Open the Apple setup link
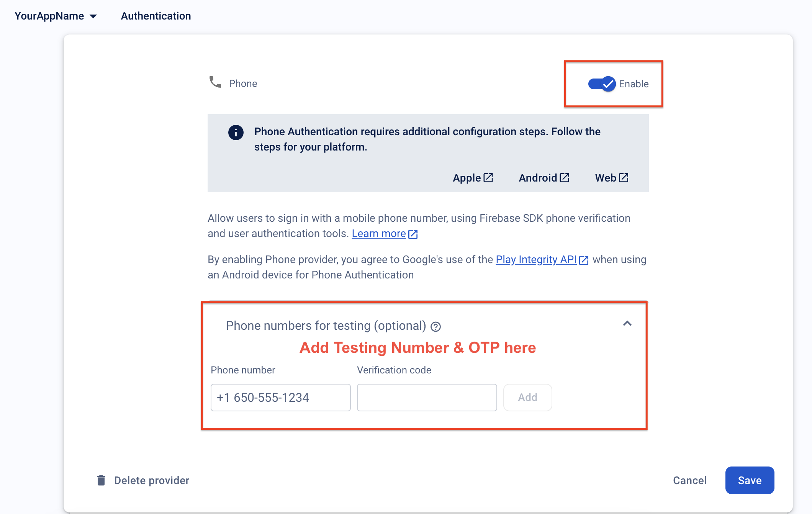812x514 pixels. (x=472, y=178)
